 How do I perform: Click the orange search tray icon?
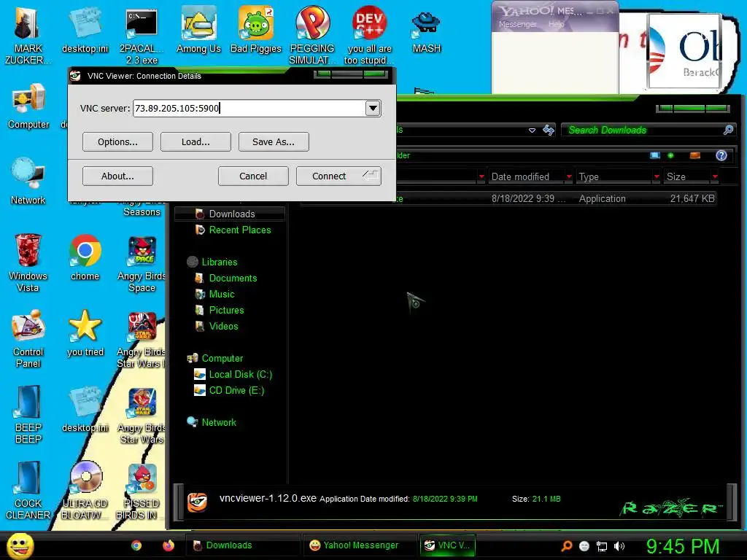pos(566,546)
